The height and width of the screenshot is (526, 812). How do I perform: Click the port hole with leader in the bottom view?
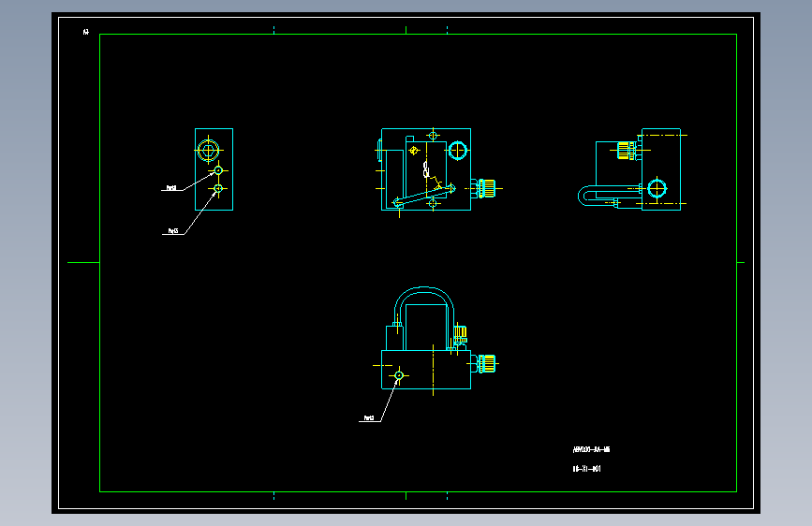pyautogui.click(x=399, y=375)
